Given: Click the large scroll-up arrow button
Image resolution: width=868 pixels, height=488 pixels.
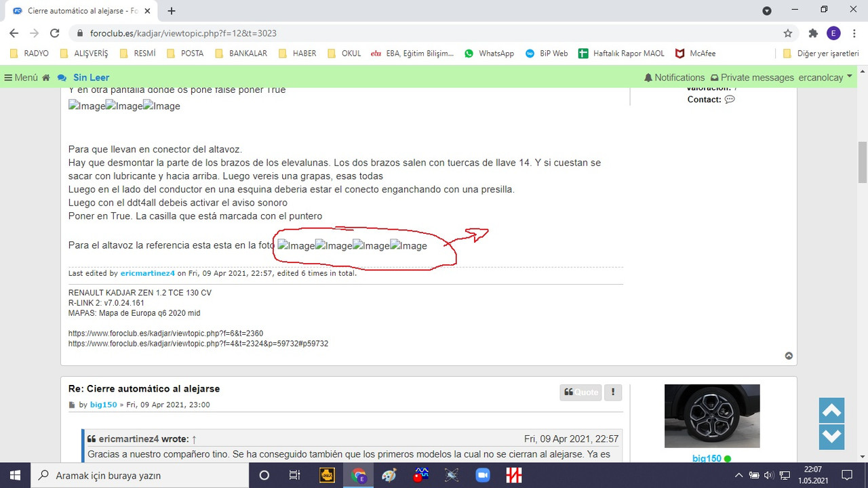Looking at the screenshot, I should tap(831, 410).
